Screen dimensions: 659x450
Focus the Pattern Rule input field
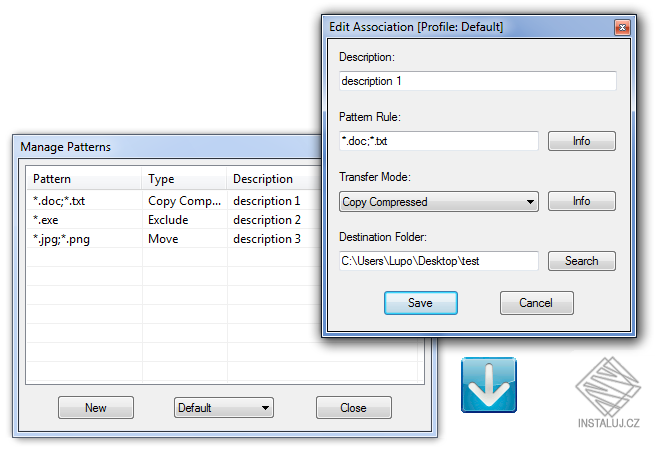[x=439, y=141]
